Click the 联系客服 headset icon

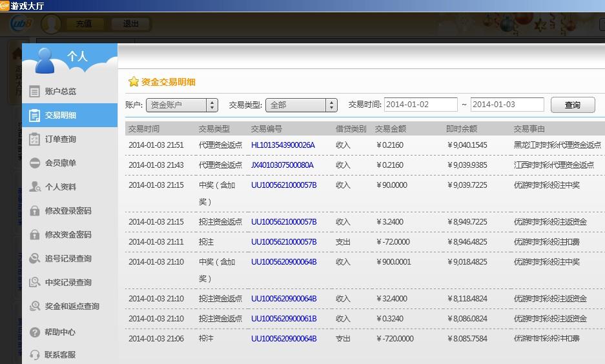coord(35,354)
